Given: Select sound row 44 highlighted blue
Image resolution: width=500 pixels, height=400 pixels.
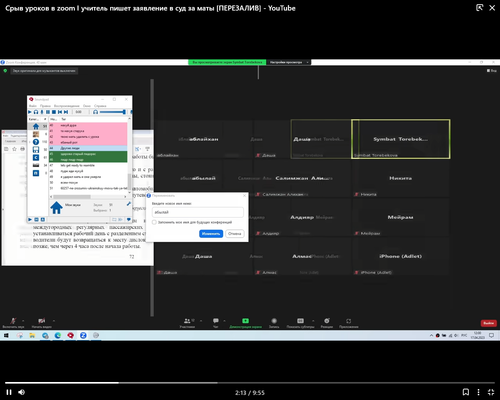Looking at the screenshot, I should [88, 148].
